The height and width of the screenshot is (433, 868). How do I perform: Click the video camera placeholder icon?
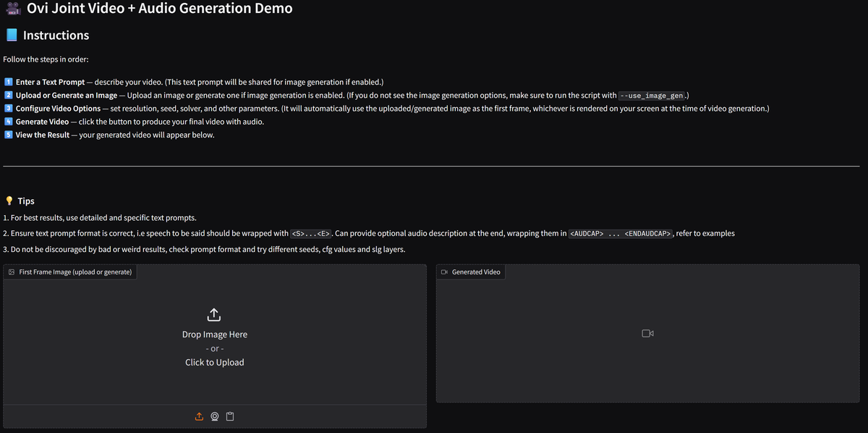point(647,333)
